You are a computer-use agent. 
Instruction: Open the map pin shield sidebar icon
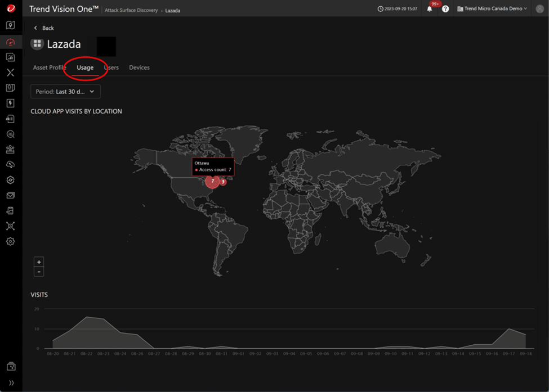[x=11, y=25]
